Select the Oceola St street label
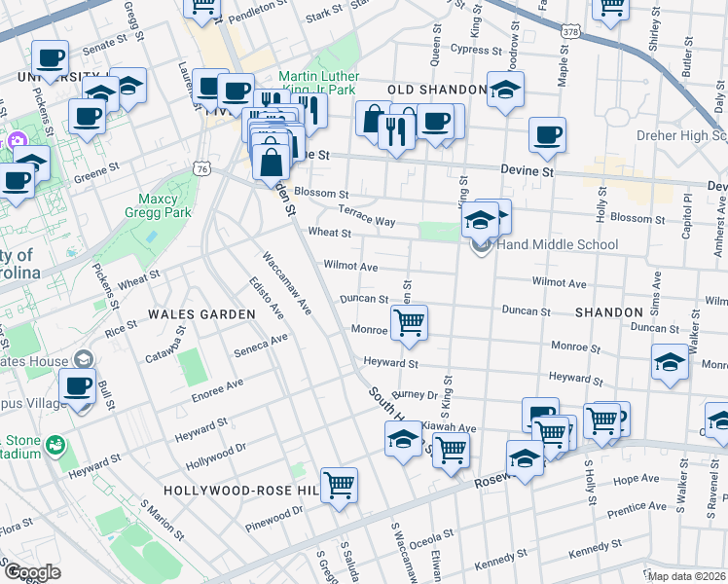Screen dimensions: 728x584 tap(431, 539)
